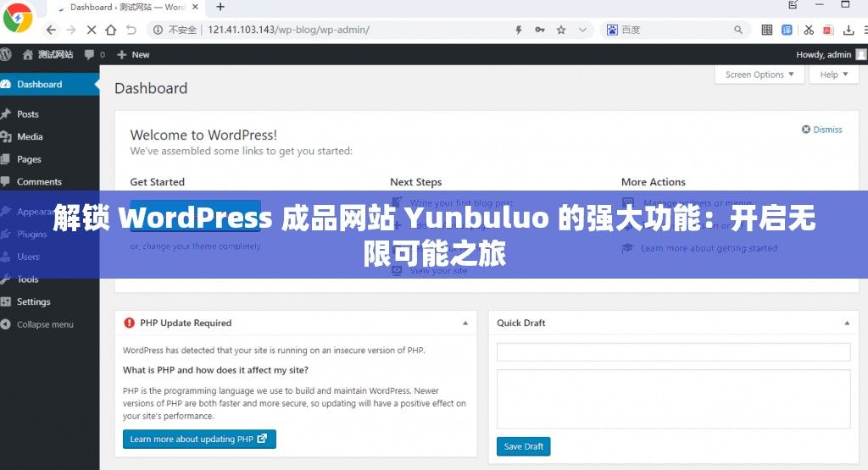Visit site via 测试网站 home link
This screenshot has height=470, width=868.
tap(47, 54)
